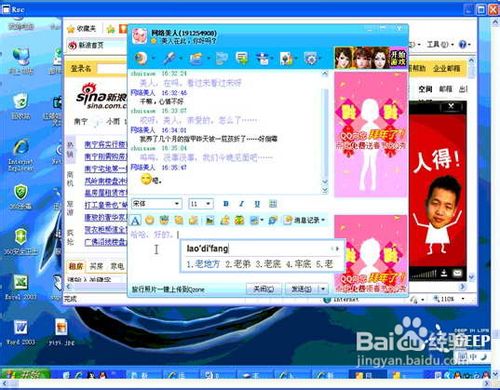Image resolution: width=500 pixels, height=390 pixels.
Task: Toggle italic text formatting in QQ
Action: pyautogui.click(x=242, y=204)
